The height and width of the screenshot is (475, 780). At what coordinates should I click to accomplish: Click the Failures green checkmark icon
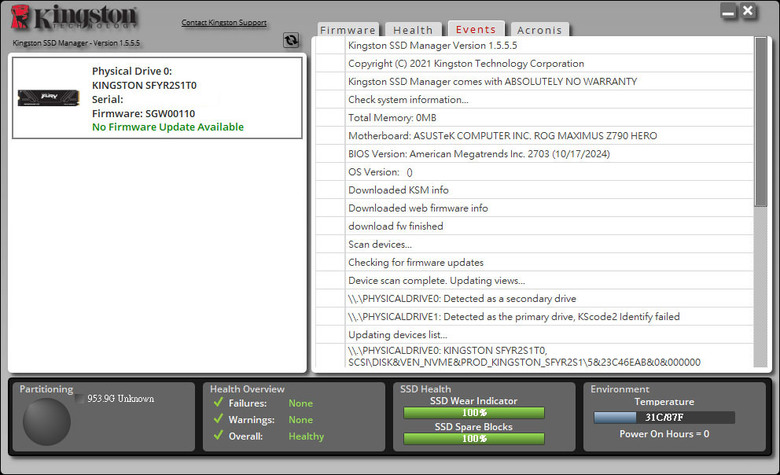pyautogui.click(x=218, y=402)
